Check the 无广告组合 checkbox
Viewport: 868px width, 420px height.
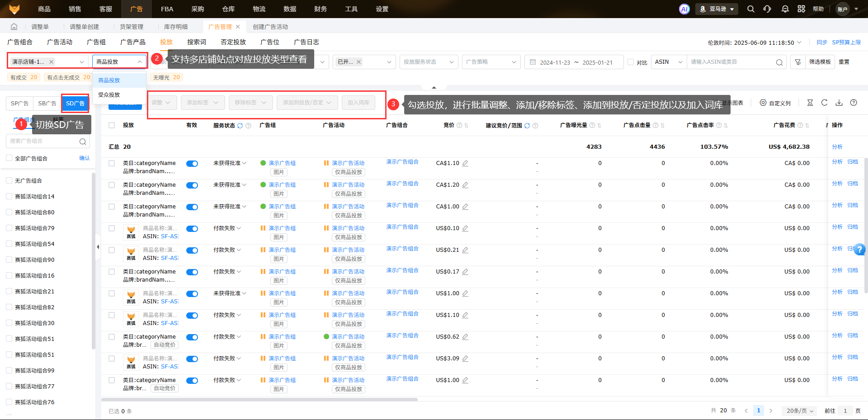9,181
